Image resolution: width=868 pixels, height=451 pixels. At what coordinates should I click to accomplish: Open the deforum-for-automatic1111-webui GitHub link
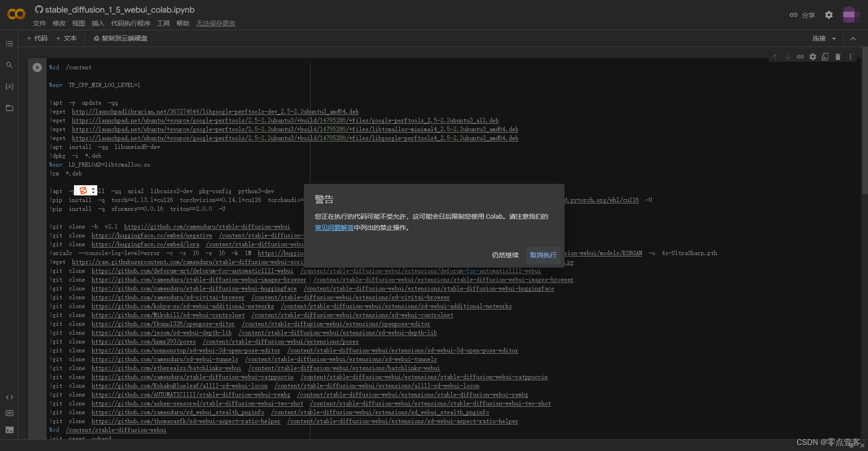click(x=192, y=271)
